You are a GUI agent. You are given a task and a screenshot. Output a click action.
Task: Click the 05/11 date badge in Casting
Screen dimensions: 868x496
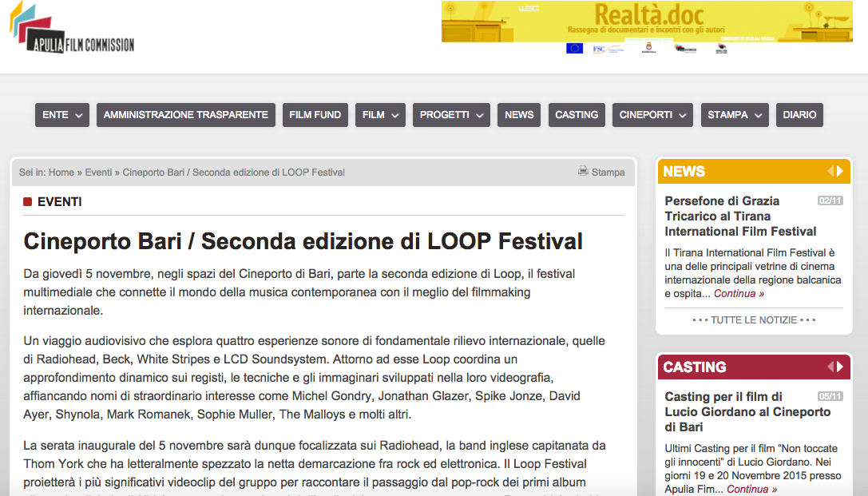[x=830, y=396]
